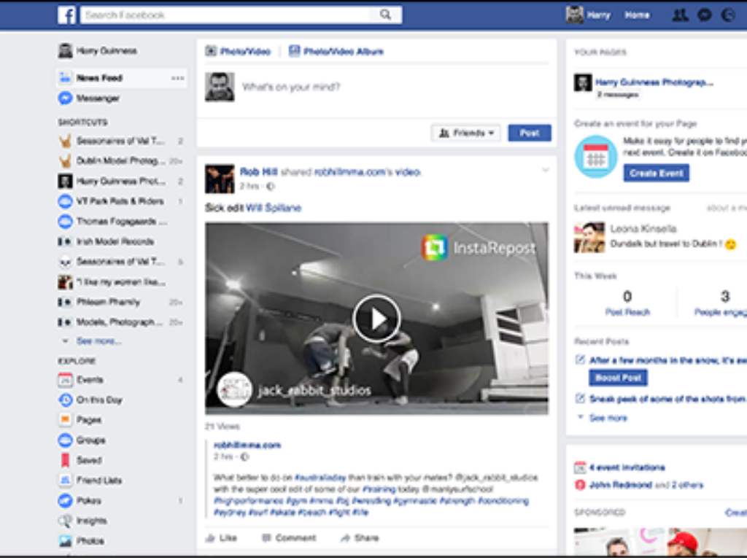The image size is (747, 560).
Task: Open Messenger in the left sidebar
Action: pos(97,98)
